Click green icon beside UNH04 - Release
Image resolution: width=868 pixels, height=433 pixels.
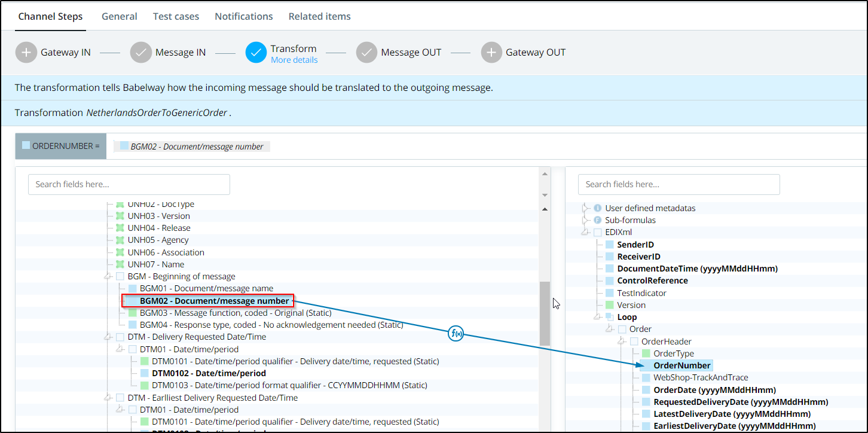(x=120, y=228)
